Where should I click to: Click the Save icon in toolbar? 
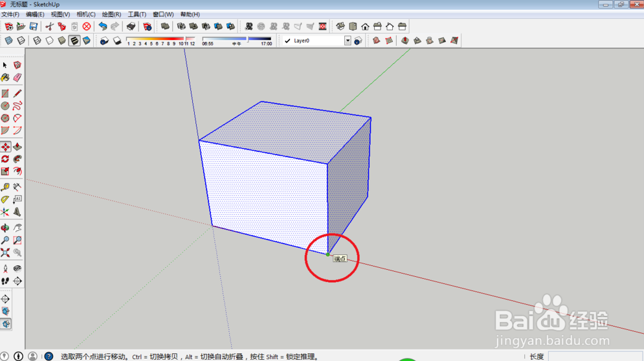[34, 27]
